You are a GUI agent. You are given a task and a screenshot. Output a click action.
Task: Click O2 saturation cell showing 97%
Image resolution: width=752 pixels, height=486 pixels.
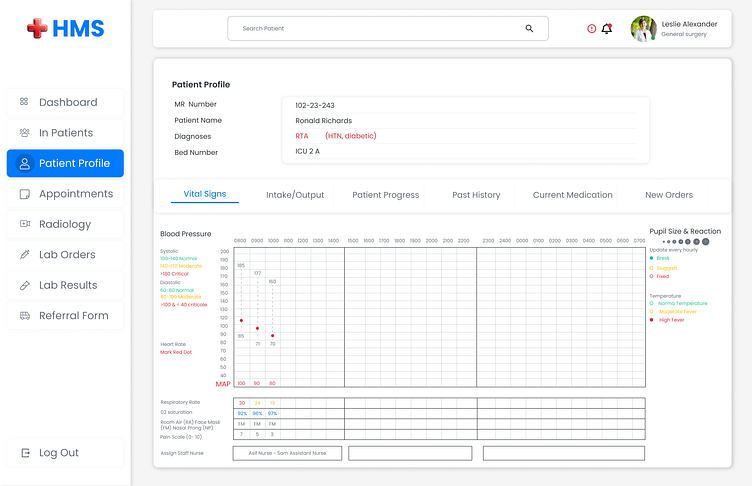pos(272,414)
